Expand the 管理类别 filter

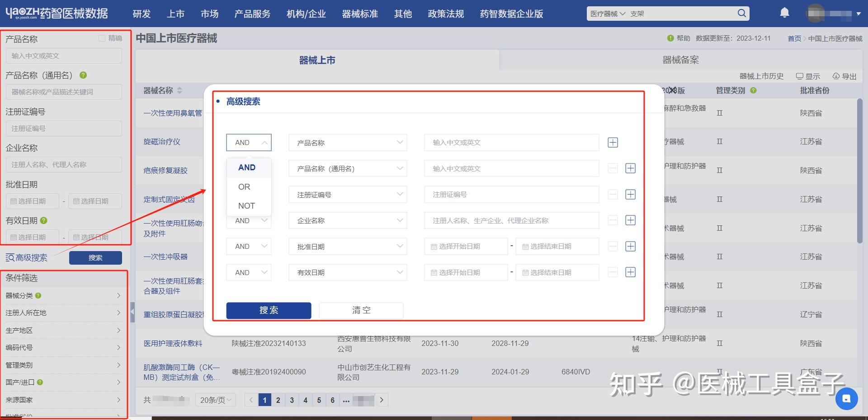pos(63,365)
